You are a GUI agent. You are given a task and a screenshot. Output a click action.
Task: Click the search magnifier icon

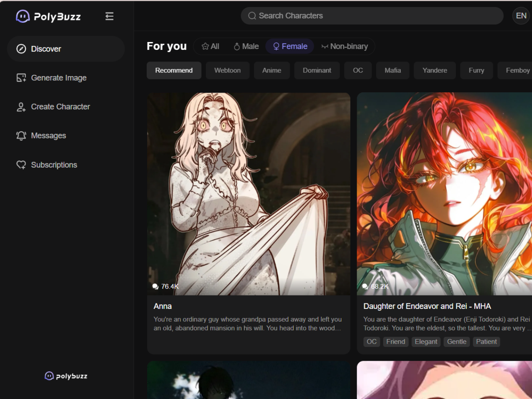(x=252, y=16)
